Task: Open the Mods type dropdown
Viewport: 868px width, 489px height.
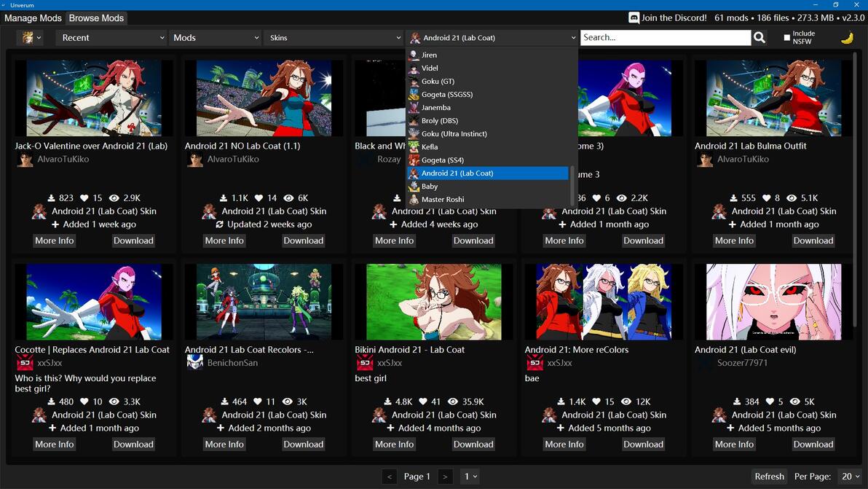Action: (x=216, y=38)
